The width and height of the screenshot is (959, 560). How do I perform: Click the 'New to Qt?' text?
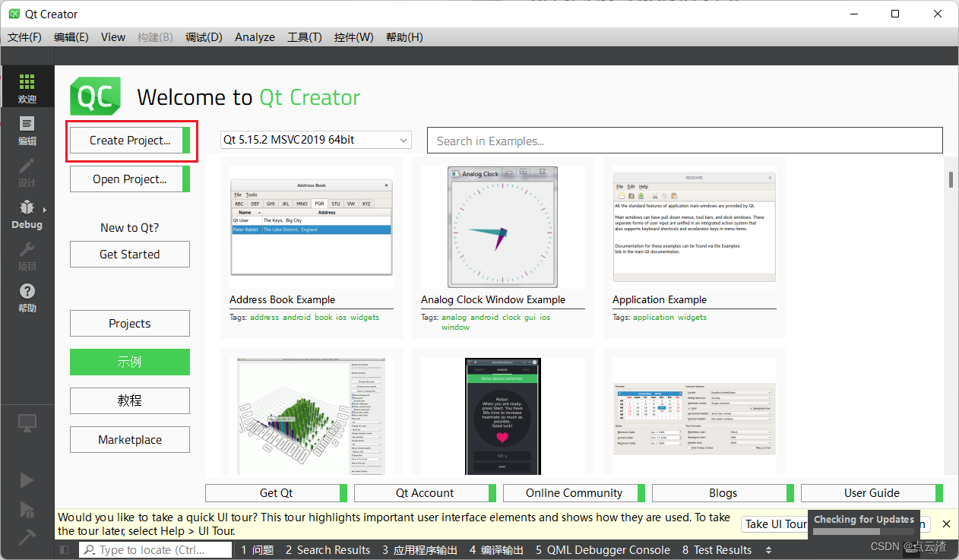click(x=130, y=228)
